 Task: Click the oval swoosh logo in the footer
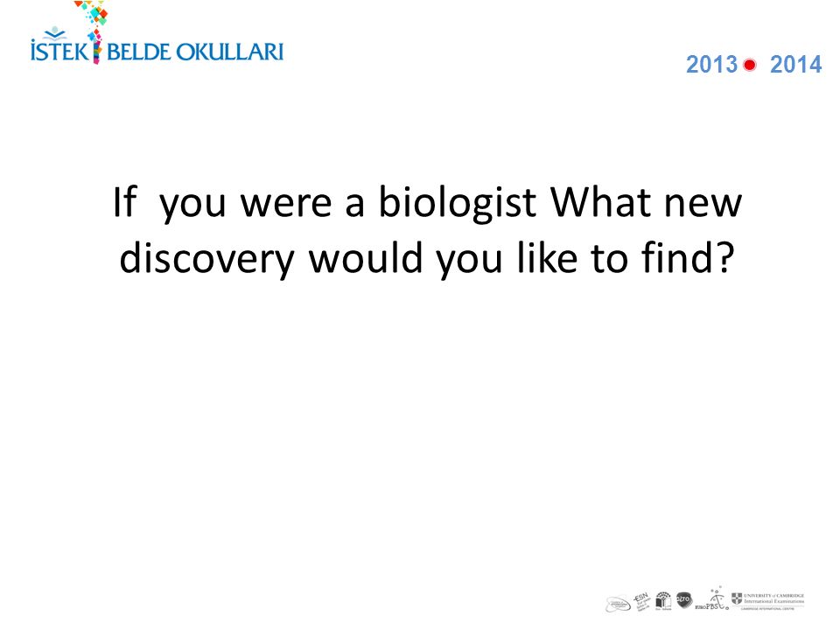[618, 604]
